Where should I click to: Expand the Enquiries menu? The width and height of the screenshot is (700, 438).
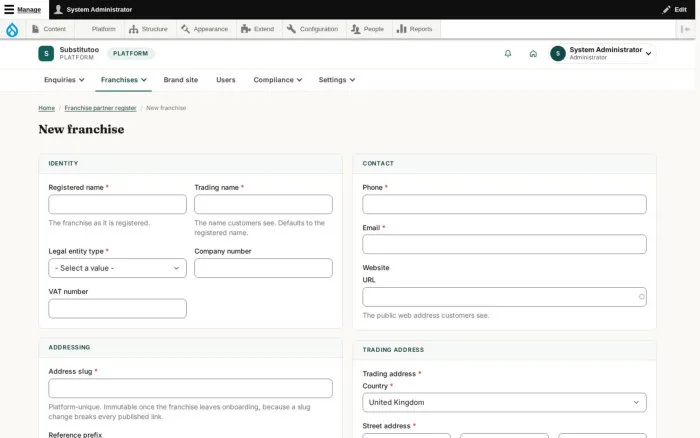click(64, 80)
